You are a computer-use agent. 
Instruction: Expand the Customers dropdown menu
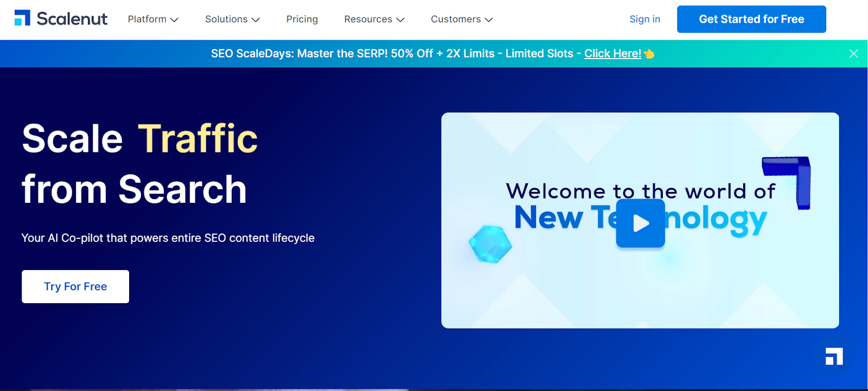click(462, 19)
